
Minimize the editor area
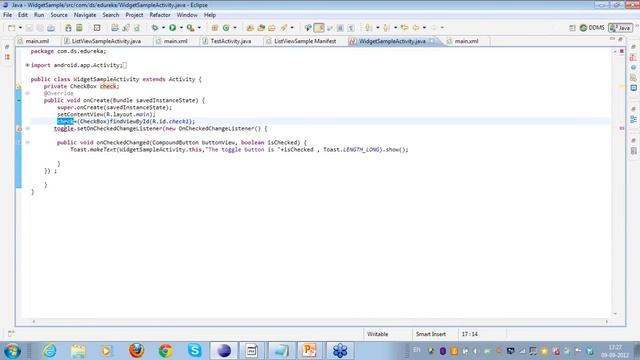tap(612, 39)
